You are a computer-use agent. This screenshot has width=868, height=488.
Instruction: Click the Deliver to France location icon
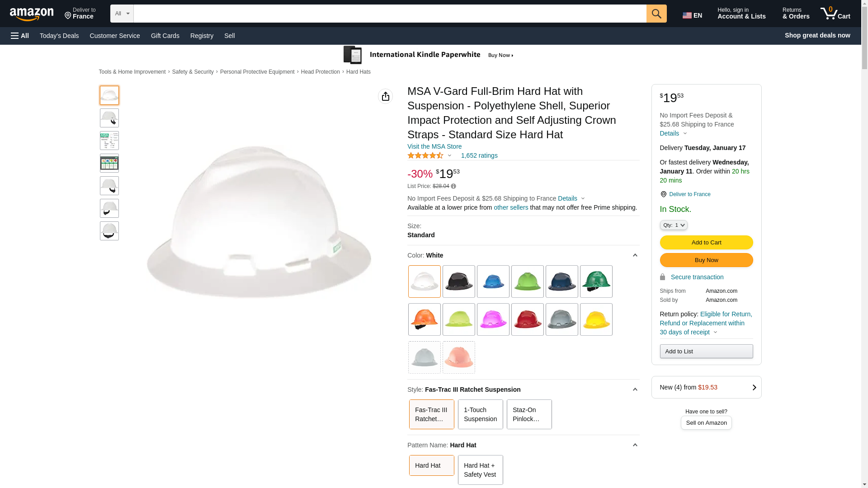click(x=663, y=194)
